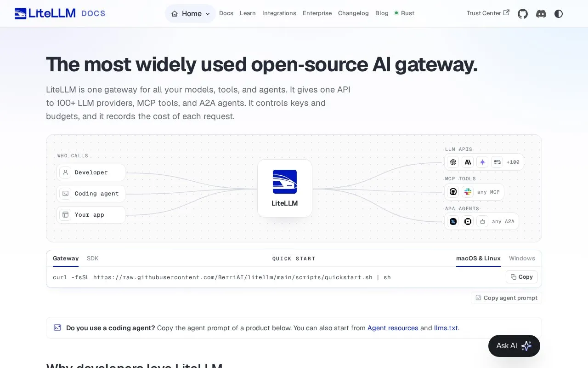Open the Integrations nav item
The height and width of the screenshot is (368, 588).
[279, 13]
